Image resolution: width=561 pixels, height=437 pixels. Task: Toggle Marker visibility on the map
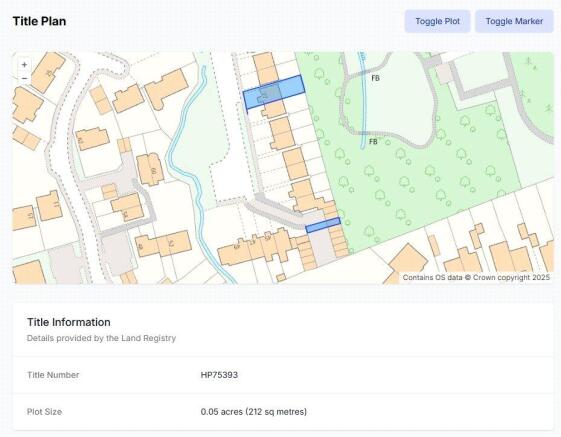pyautogui.click(x=514, y=21)
